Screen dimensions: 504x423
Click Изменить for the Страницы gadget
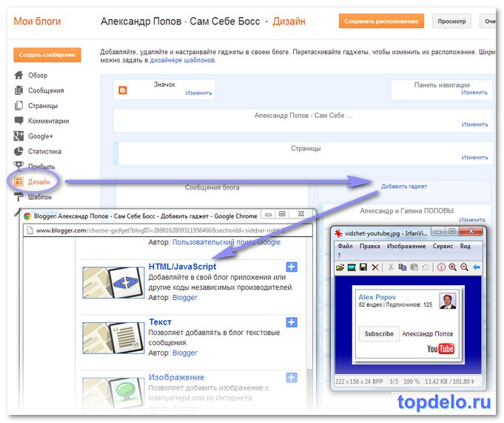[x=474, y=157]
